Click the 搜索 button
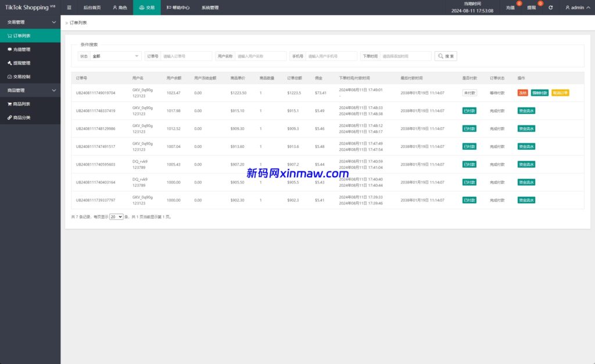The image size is (595, 364). 446,56
